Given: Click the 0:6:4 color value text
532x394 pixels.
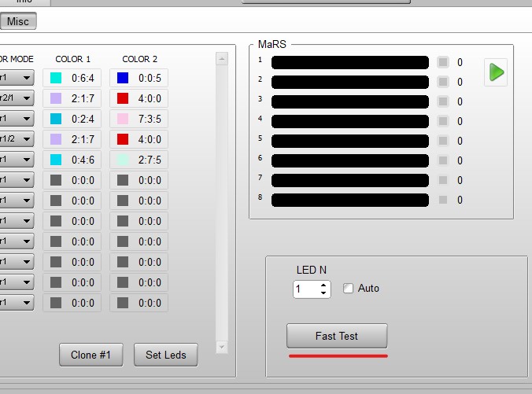Looking at the screenshot, I should (83, 79).
